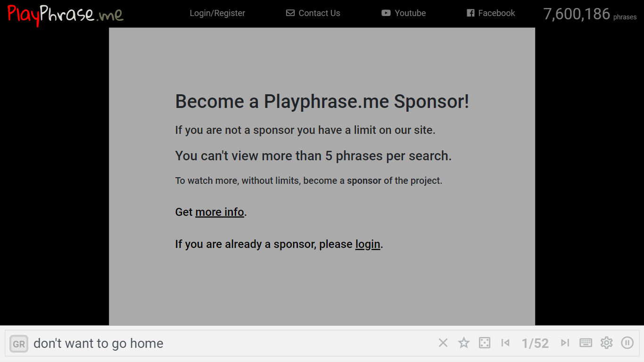The width and height of the screenshot is (644, 362).
Task: Favorite this phrase with the star
Action: [463, 343]
